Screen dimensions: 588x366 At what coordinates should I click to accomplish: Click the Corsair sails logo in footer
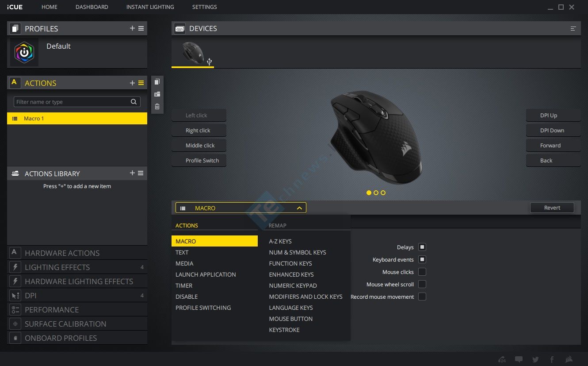[x=569, y=359]
